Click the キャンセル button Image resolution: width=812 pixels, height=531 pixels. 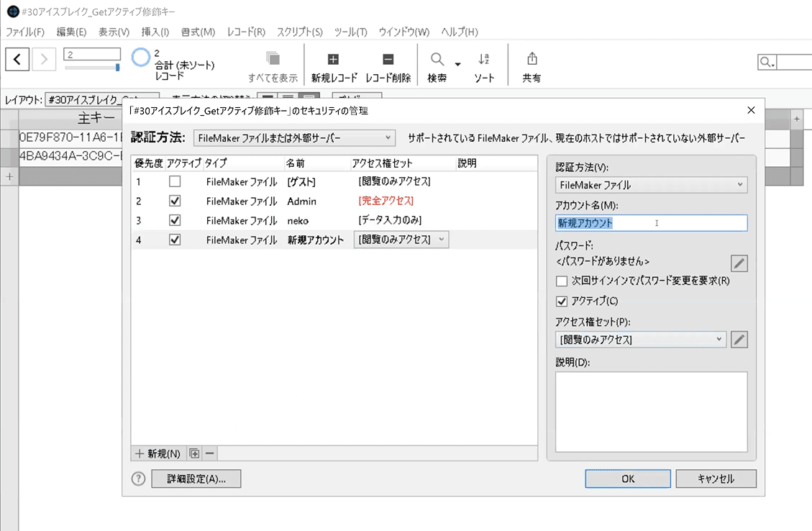pyautogui.click(x=716, y=478)
